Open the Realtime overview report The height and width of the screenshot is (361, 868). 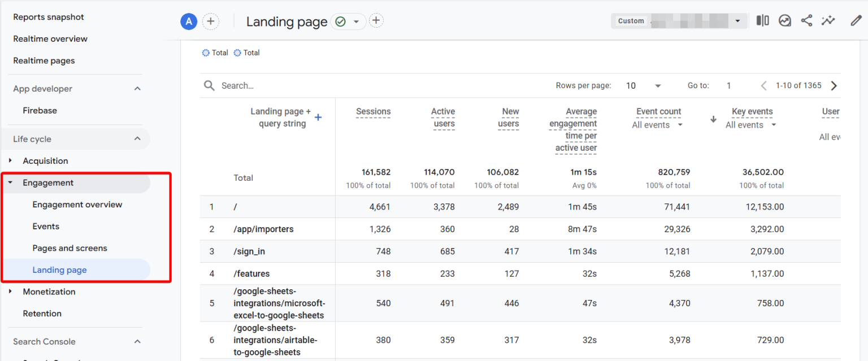[50, 39]
